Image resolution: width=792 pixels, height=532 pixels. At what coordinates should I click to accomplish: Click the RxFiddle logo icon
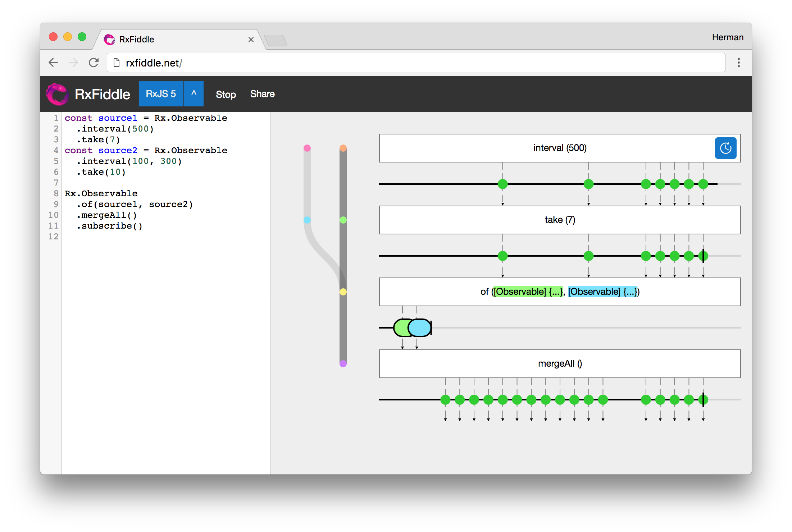click(57, 94)
